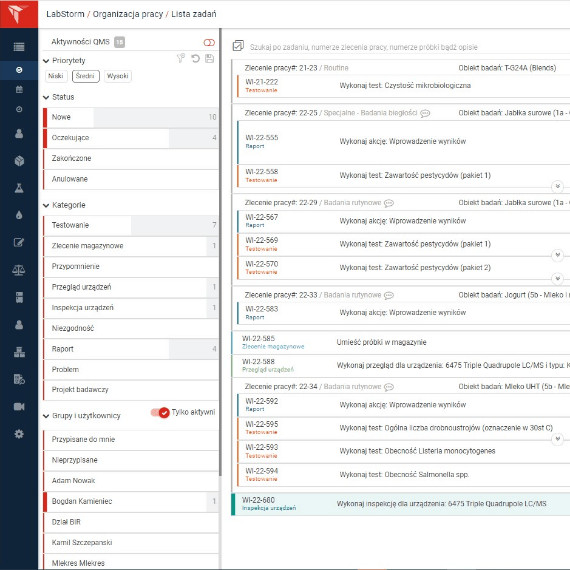The height and width of the screenshot is (570, 570).
Task: Reset filters using the undo arrow icon
Action: tap(196, 59)
